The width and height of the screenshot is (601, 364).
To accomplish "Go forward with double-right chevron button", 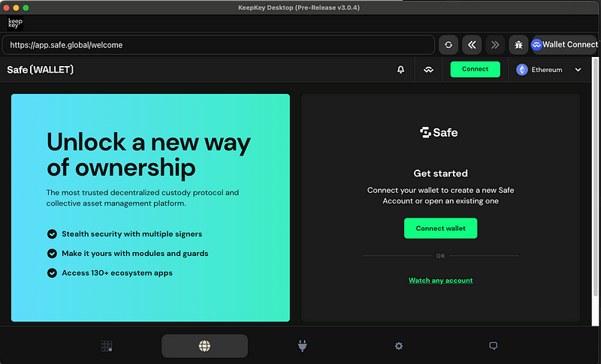I will pyautogui.click(x=495, y=45).
